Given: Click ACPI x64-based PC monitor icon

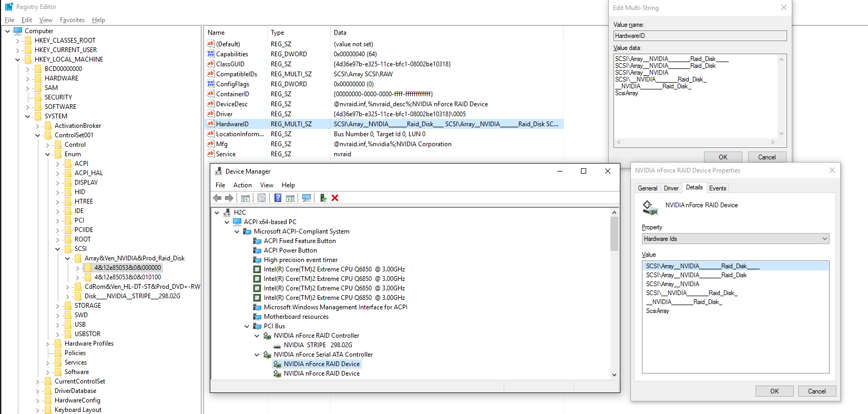Looking at the screenshot, I should (x=237, y=222).
